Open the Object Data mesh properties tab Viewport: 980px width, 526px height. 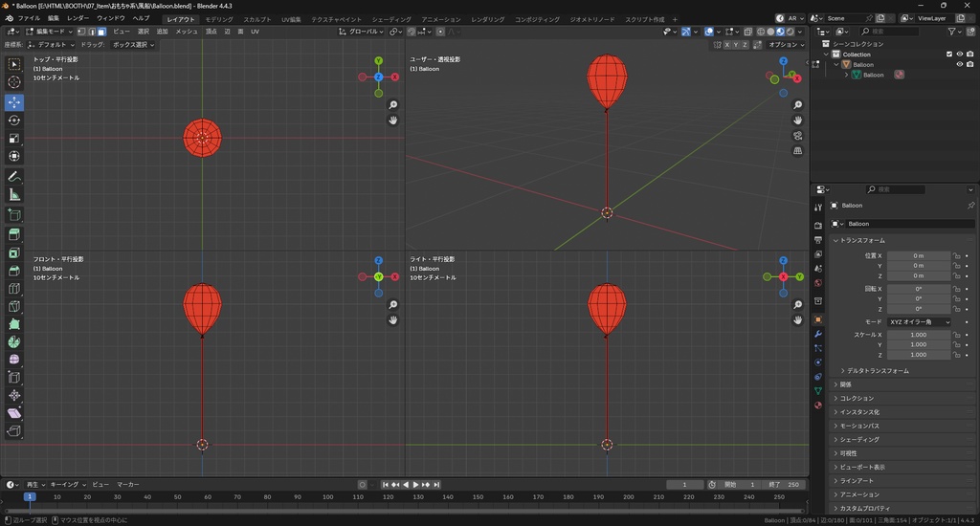coord(818,390)
